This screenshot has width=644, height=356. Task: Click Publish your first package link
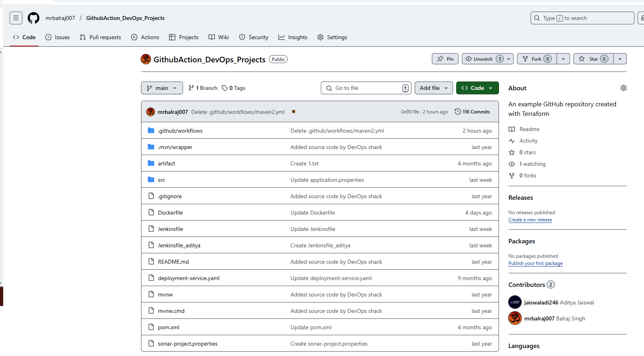click(535, 263)
